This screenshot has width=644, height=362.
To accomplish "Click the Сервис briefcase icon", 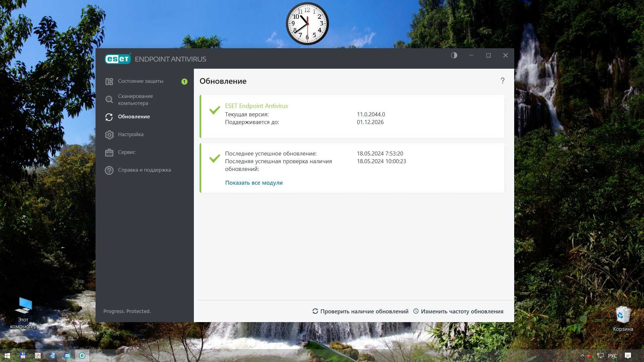I will [109, 153].
